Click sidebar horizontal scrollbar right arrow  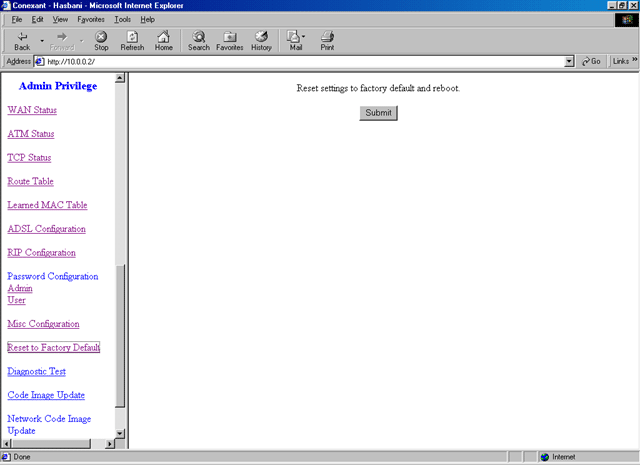[x=109, y=443]
